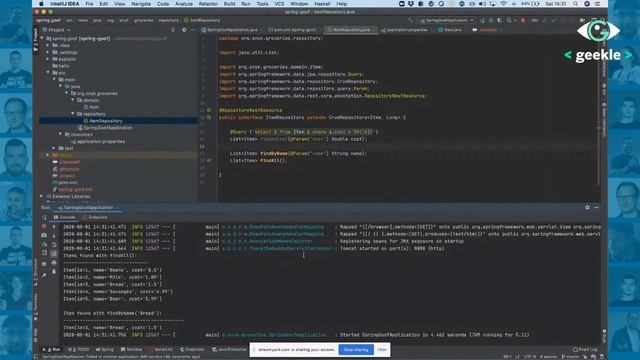This screenshot has height=360, width=640.
Task: Open the VCS menu
Action: coord(279,4)
